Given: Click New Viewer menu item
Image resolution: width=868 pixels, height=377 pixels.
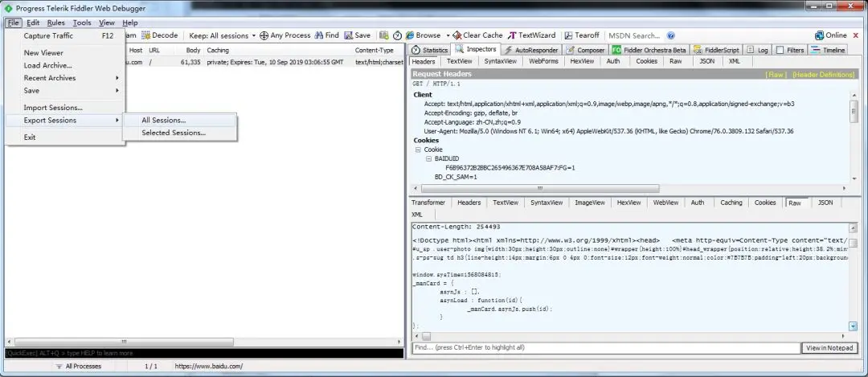Looking at the screenshot, I should pyautogui.click(x=65, y=52).
